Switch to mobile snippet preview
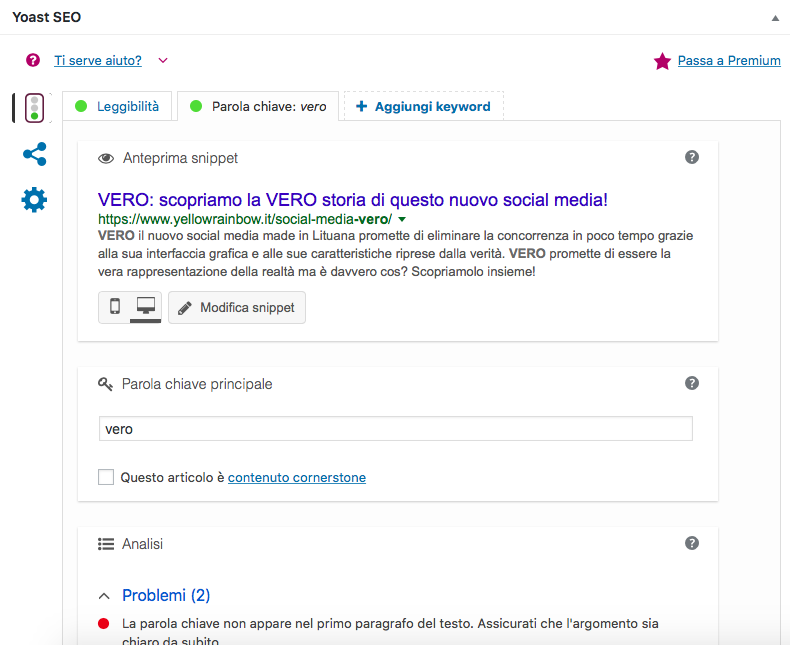790x645 pixels. tap(114, 307)
